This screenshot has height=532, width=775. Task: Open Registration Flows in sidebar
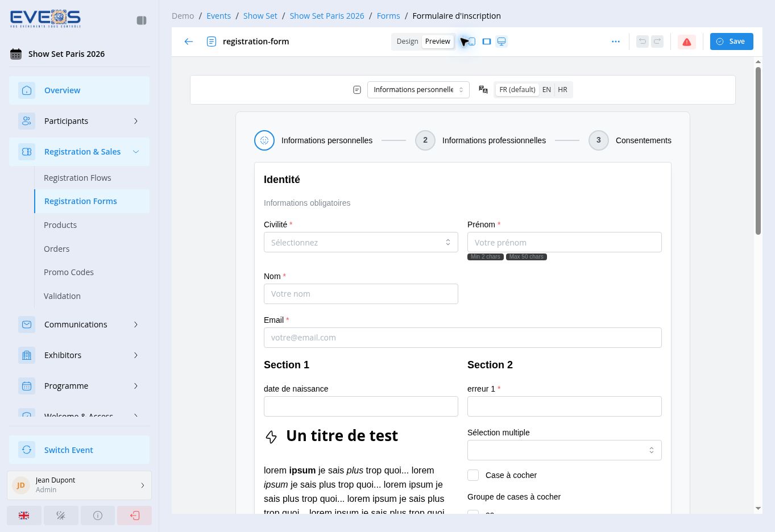[77, 178]
